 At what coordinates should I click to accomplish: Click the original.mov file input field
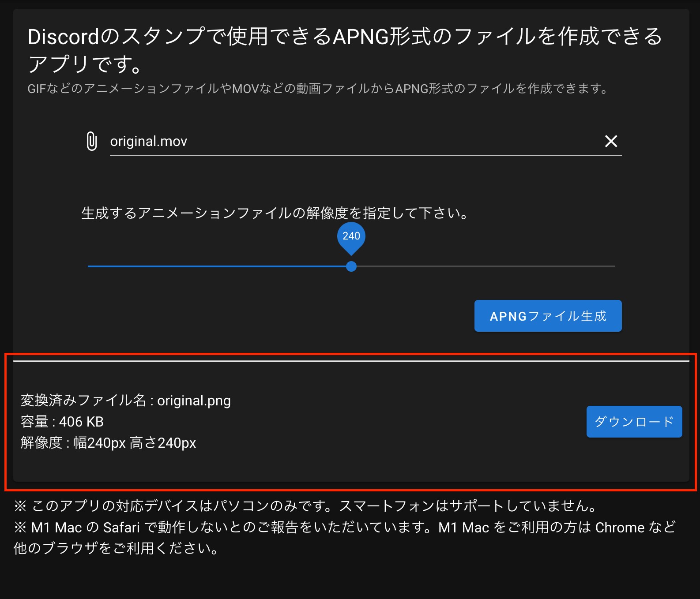coord(365,141)
